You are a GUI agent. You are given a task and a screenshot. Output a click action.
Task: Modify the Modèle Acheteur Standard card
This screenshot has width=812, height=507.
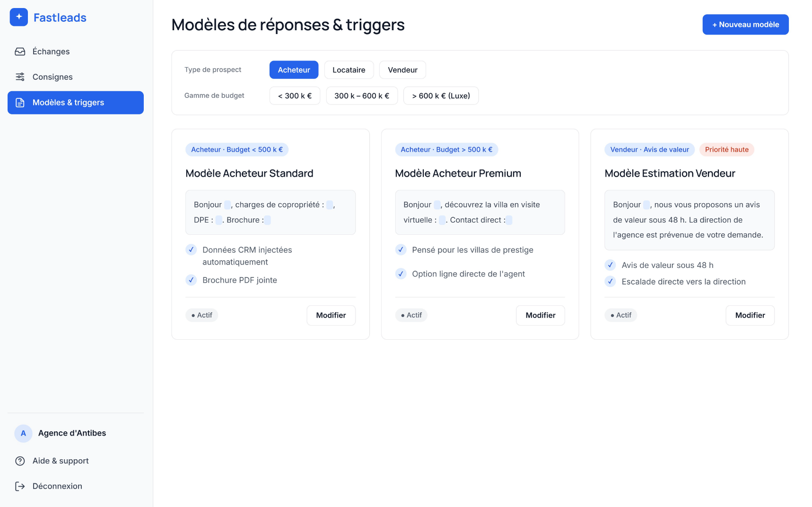[331, 315]
